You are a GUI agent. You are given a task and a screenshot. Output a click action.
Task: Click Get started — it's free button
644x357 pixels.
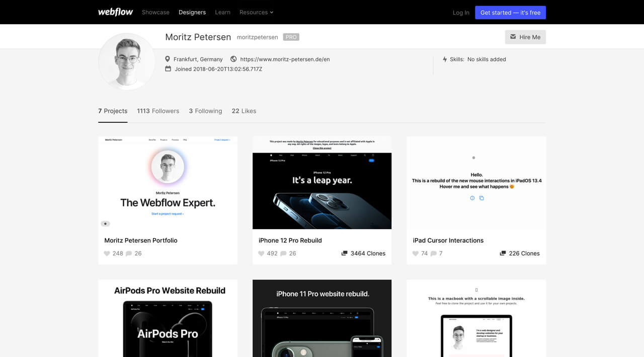[510, 13]
